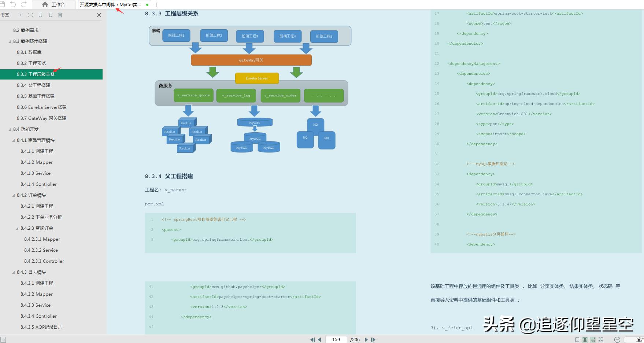Open bookmark 8.3.6 Eureka Server搭建
Image resolution: width=644 pixels, height=343 pixels.
[43, 107]
